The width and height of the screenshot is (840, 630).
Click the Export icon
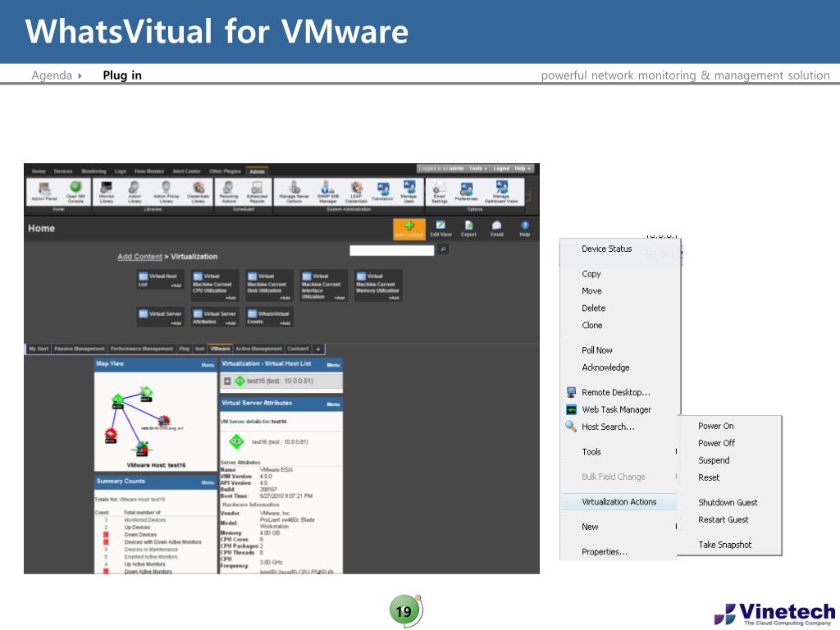(x=468, y=229)
